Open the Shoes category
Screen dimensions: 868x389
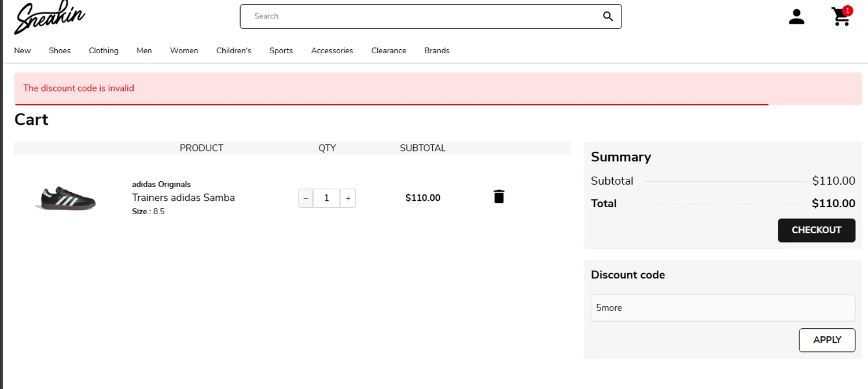click(x=60, y=51)
